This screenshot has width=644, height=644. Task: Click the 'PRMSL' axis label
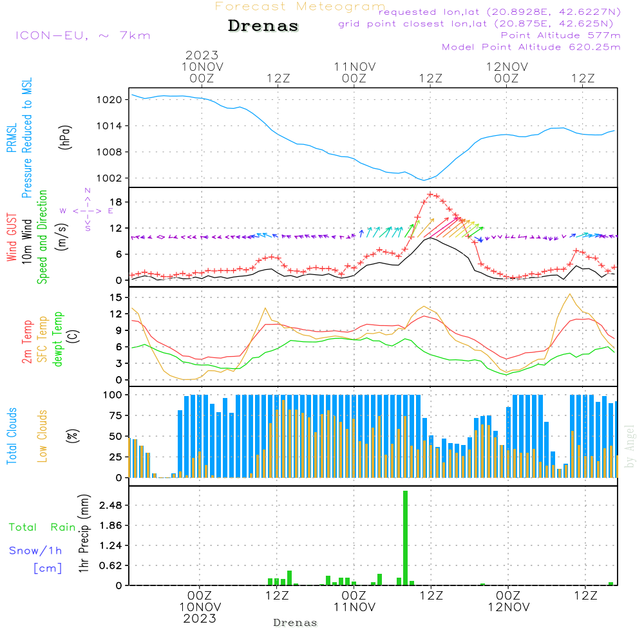point(12,138)
